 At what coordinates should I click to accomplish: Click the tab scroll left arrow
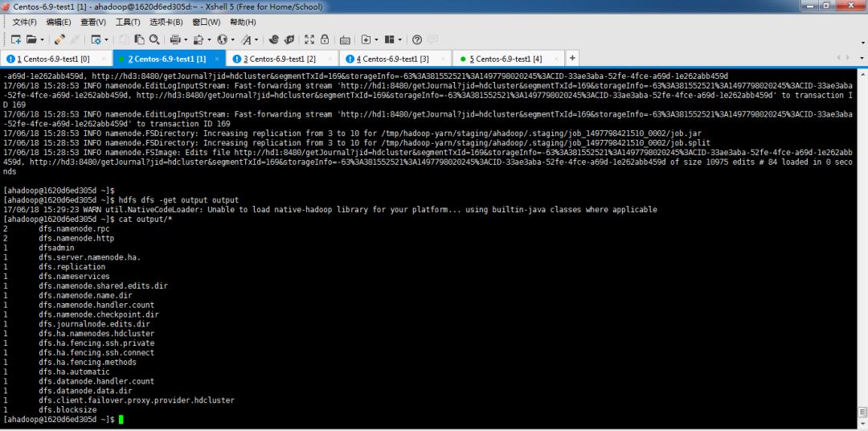click(x=839, y=58)
